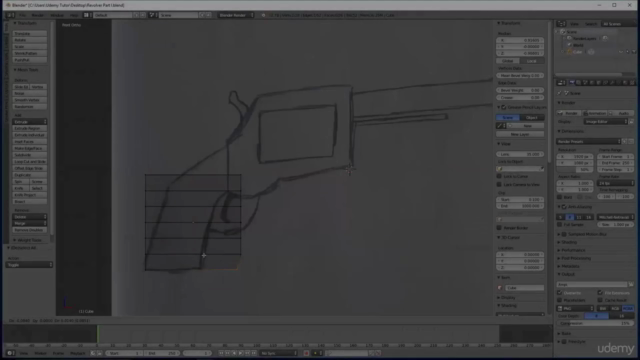This screenshot has width=640, height=360.
Task: Click the Lens 35.000 value field
Action: (x=520, y=154)
